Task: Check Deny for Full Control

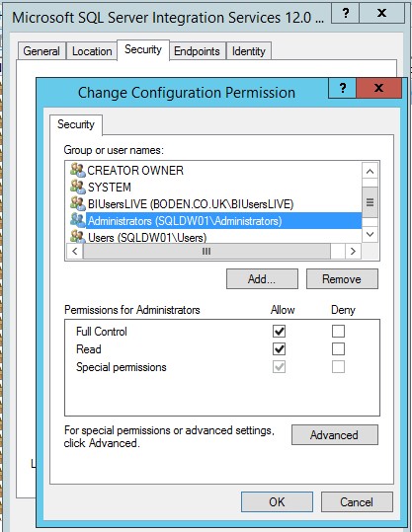Action: point(338,332)
